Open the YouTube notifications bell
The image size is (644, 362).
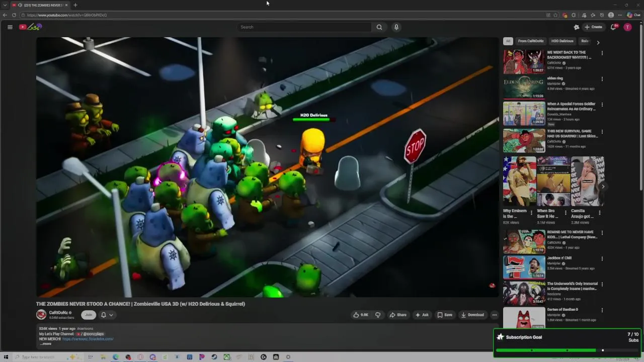613,27
